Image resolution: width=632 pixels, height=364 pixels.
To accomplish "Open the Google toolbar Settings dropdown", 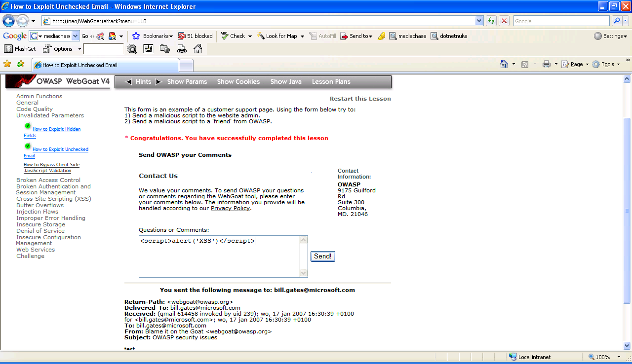I will (610, 36).
